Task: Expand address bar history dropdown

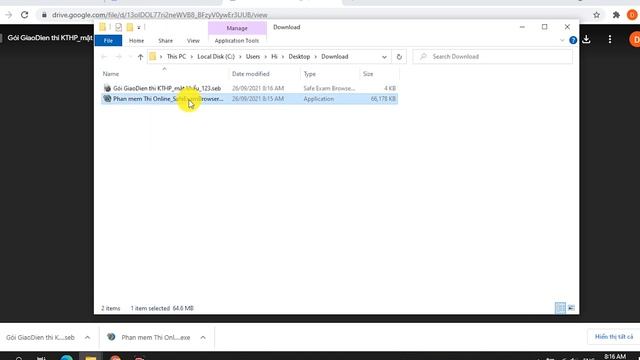Action: tap(384, 57)
